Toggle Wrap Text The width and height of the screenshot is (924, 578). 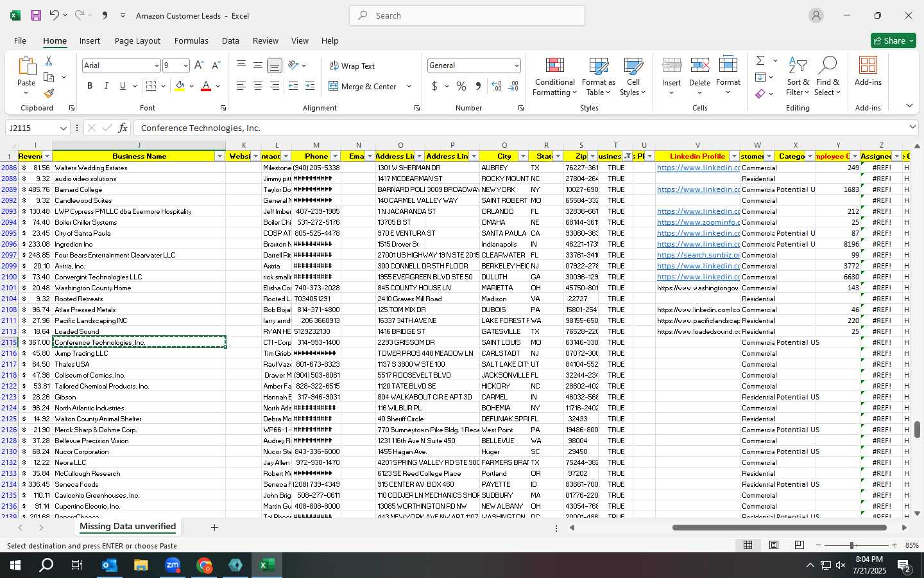tap(352, 66)
